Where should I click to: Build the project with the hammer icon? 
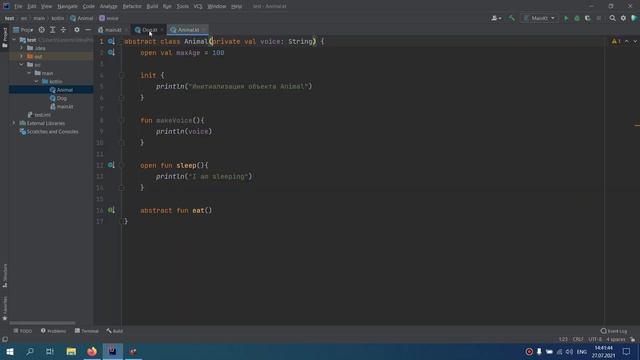[511, 18]
